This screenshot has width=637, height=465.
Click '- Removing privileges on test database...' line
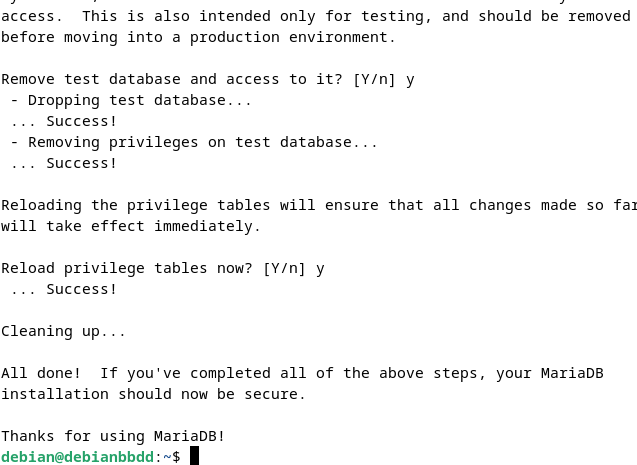194,142
